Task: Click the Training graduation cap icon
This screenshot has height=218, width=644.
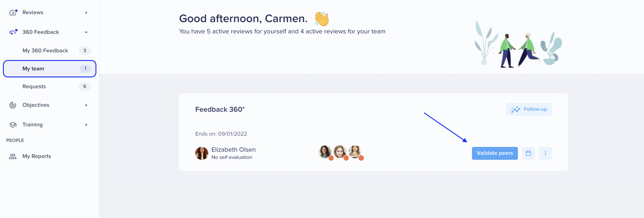Action: tap(13, 125)
